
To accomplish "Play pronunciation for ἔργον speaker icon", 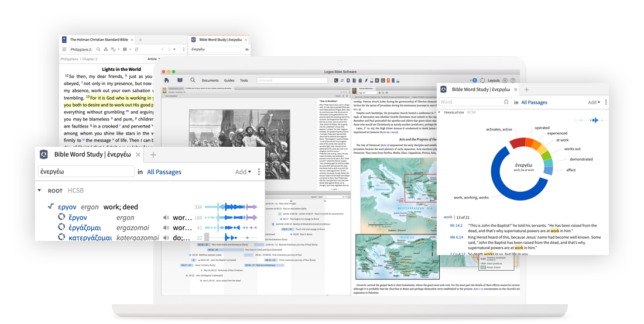I will [x=166, y=218].
